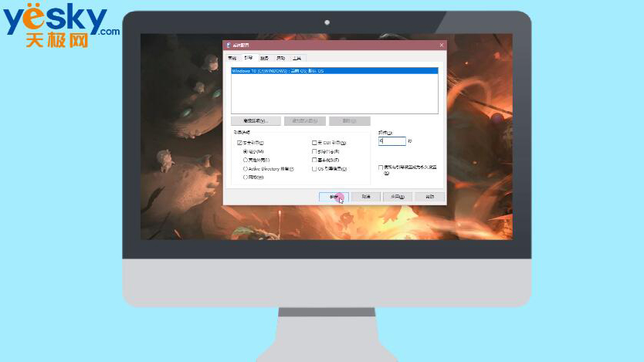Click the 取消 (Cancel) button
644x362 pixels.
point(366,197)
